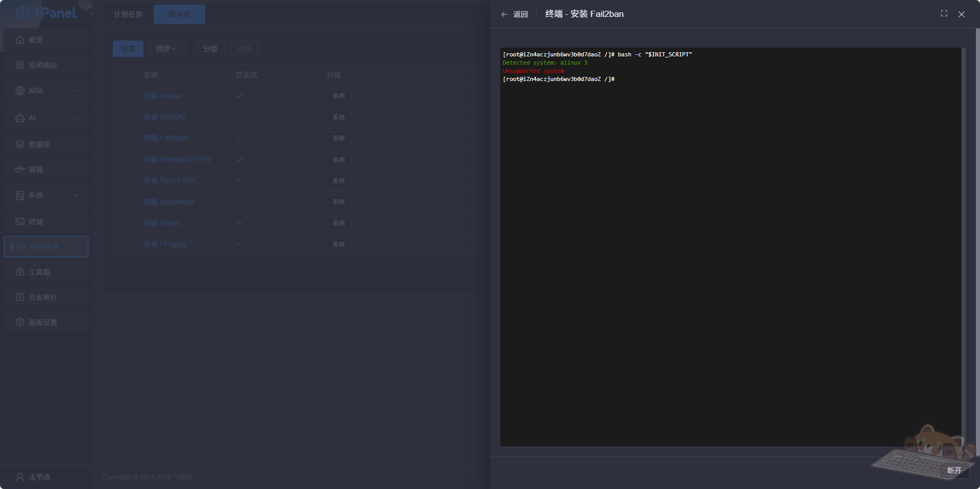Open the App Store icon in sidebar

[x=20, y=65]
